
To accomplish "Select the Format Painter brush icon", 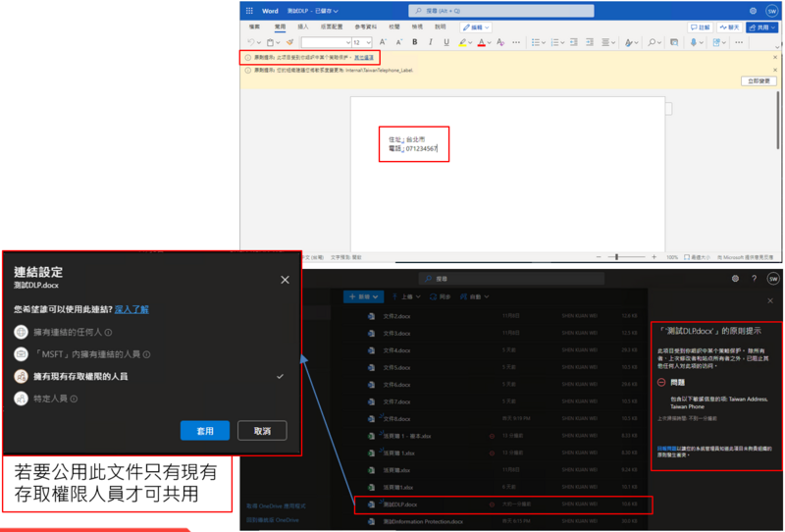I will 289,42.
